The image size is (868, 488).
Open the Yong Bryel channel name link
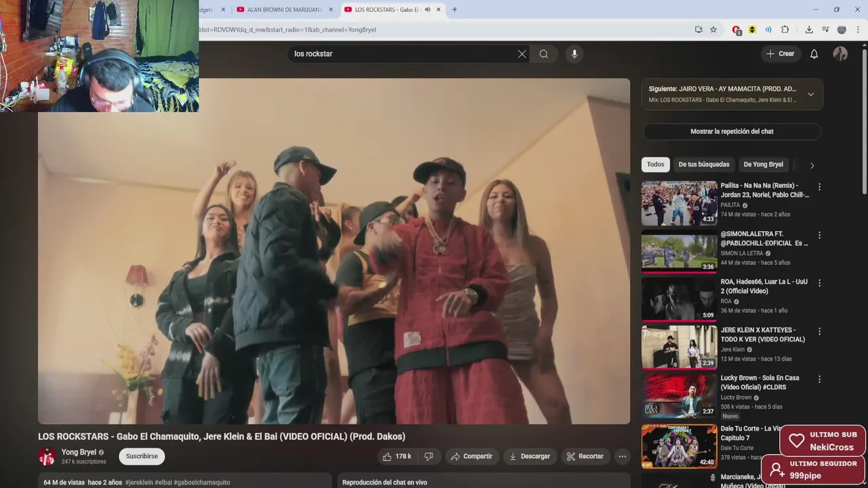[79, 452]
